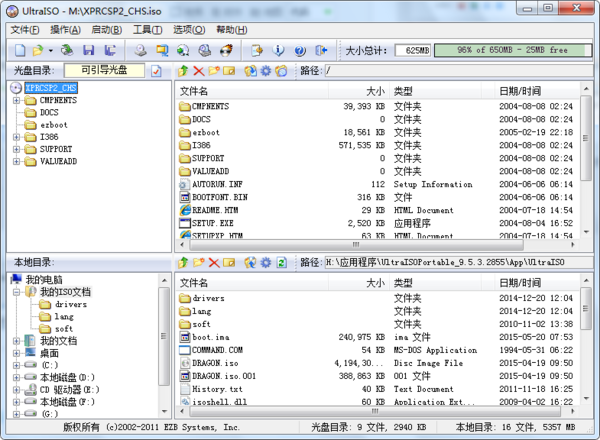This screenshot has height=440, width=600.
Task: Click the image pane Up folder icon
Action: pos(183,70)
